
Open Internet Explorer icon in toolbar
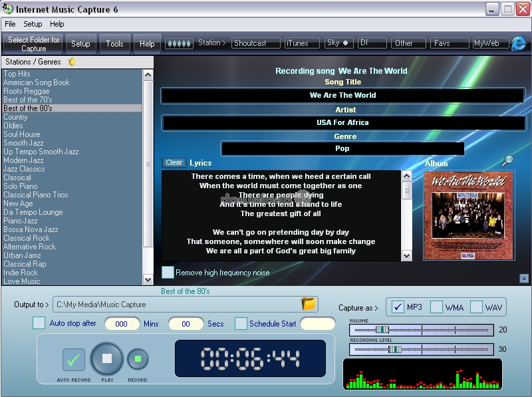(x=519, y=43)
